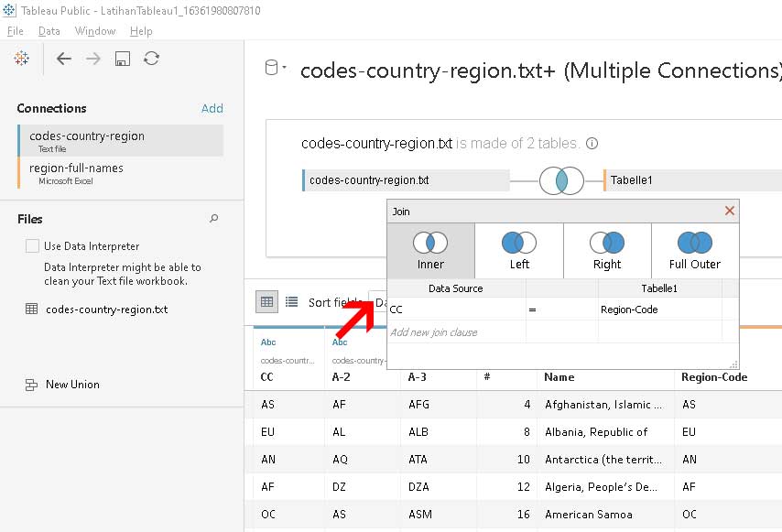The height and width of the screenshot is (532, 782).
Task: Click the Data Source column header in Join
Action: tap(456, 288)
